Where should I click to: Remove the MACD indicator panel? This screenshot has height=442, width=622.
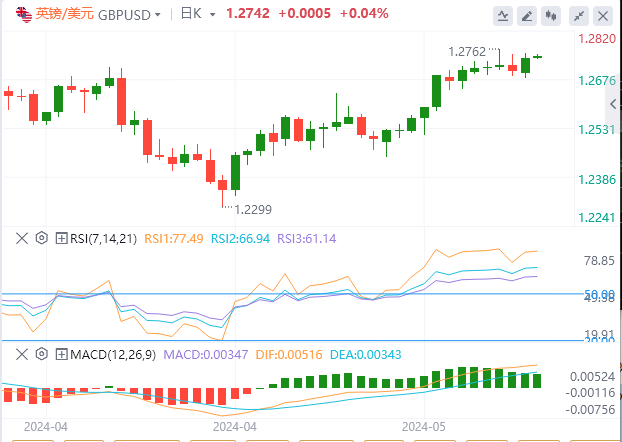coord(24,354)
